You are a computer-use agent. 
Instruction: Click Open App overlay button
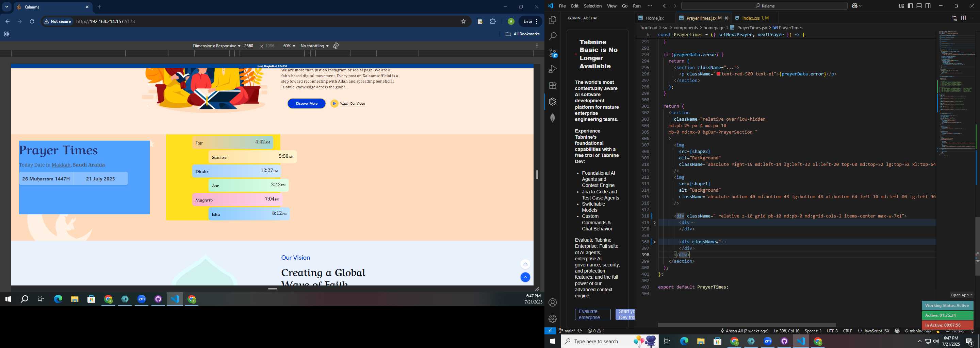click(961, 295)
